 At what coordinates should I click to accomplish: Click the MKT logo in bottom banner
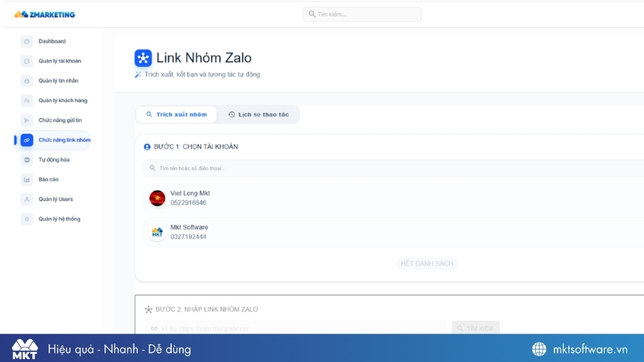(24, 349)
